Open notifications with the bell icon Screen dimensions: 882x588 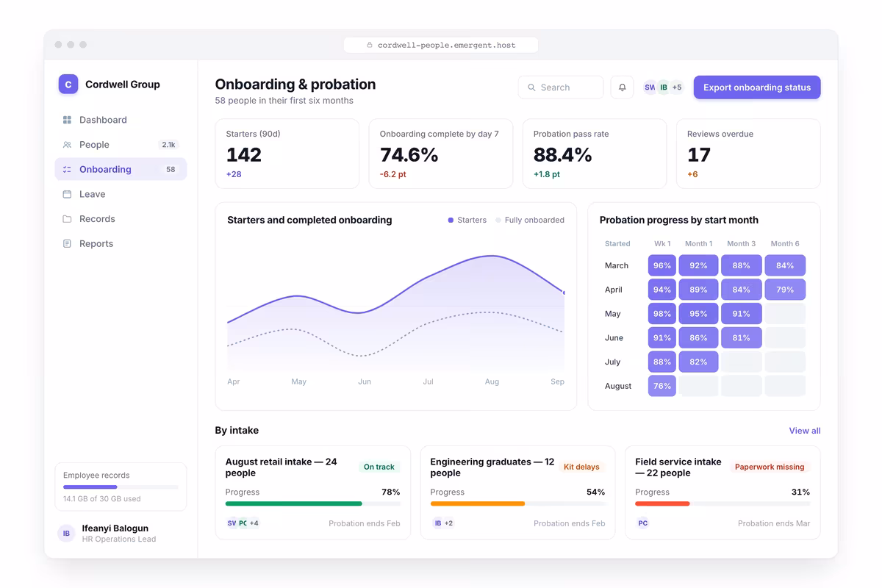(622, 87)
